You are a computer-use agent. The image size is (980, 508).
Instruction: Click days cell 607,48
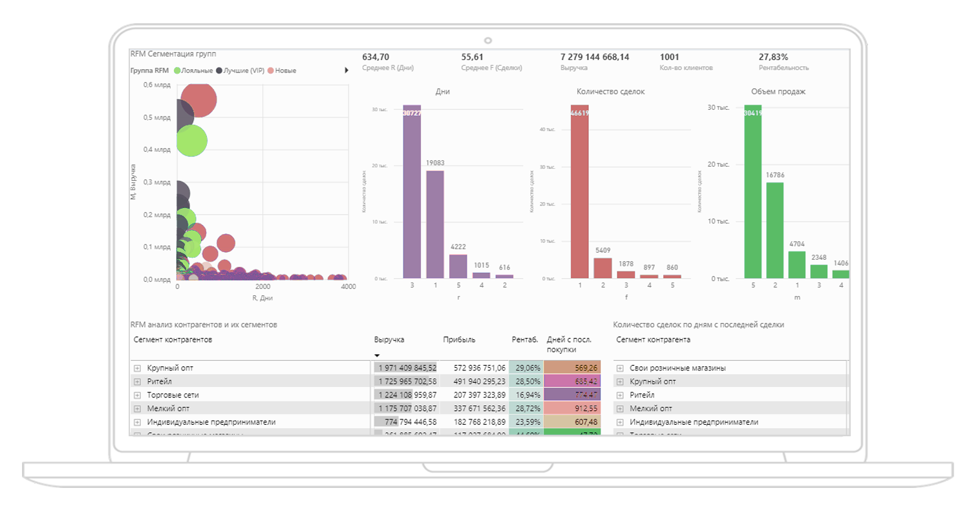(x=573, y=422)
